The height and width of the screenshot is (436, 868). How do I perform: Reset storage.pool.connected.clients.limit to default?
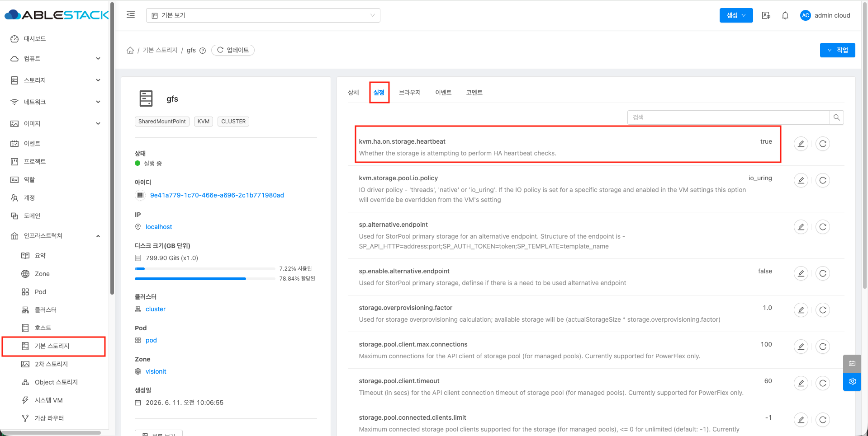pyautogui.click(x=823, y=420)
